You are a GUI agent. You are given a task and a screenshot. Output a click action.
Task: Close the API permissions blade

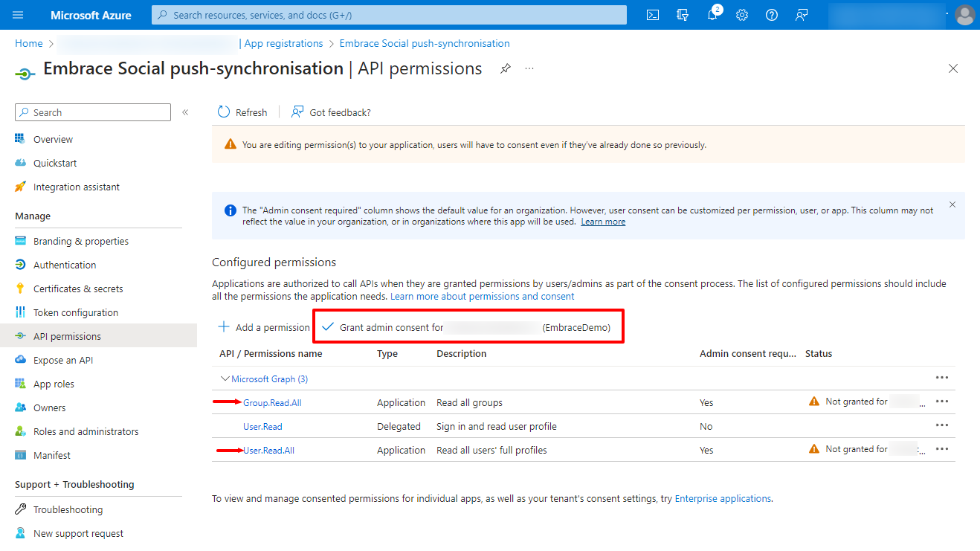click(953, 68)
